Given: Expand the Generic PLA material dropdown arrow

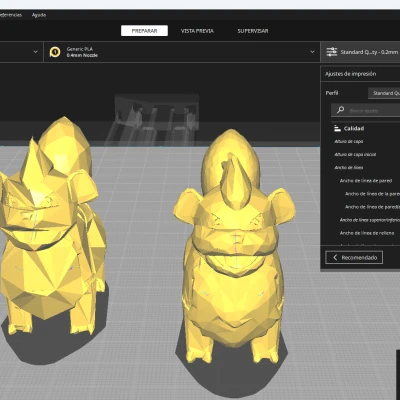Looking at the screenshot, I should point(312,52).
